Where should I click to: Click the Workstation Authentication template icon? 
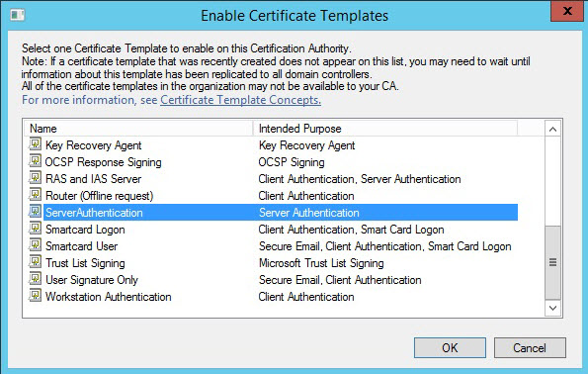[x=36, y=296]
